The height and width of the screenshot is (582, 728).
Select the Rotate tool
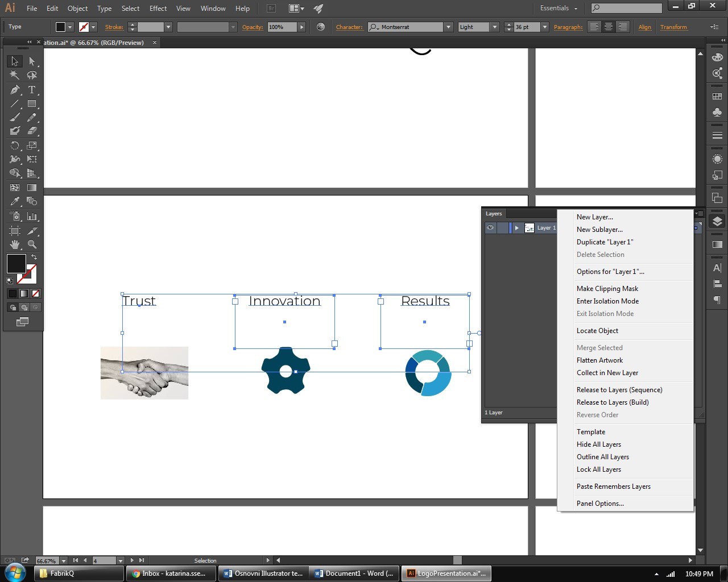15,145
